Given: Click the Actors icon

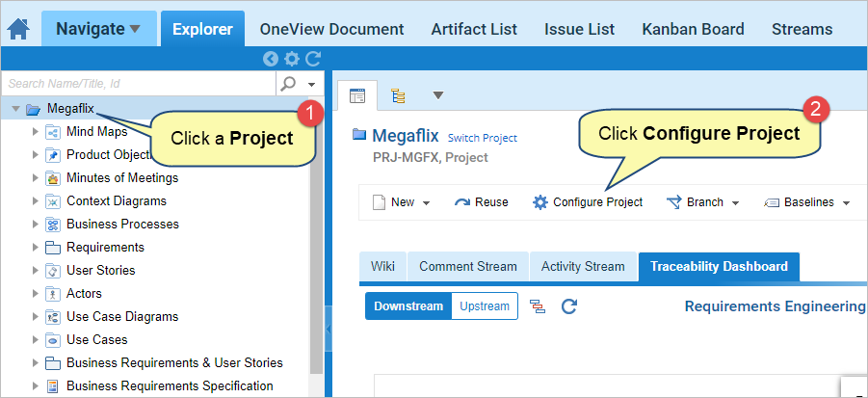Looking at the screenshot, I should pyautogui.click(x=53, y=293).
